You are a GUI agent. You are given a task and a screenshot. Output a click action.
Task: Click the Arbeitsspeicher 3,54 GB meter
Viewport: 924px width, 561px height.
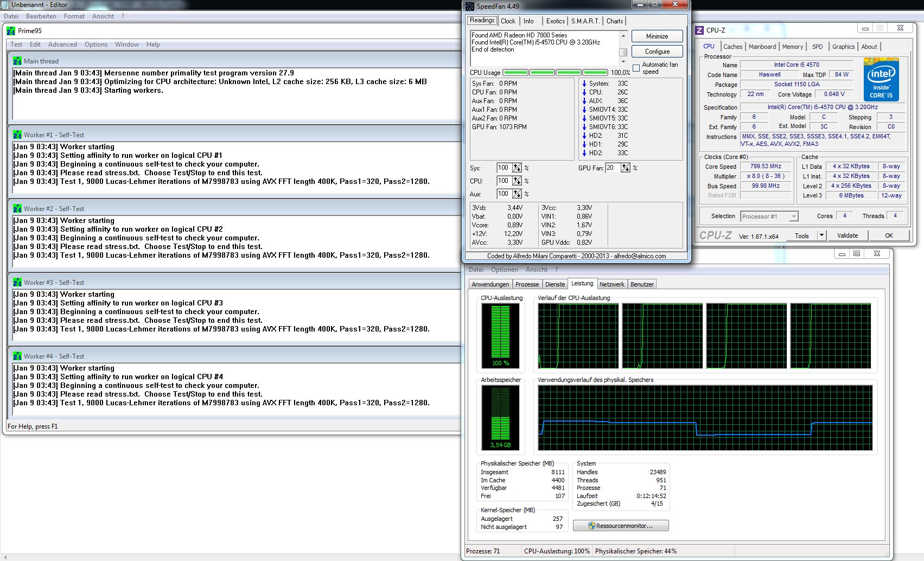(500, 418)
